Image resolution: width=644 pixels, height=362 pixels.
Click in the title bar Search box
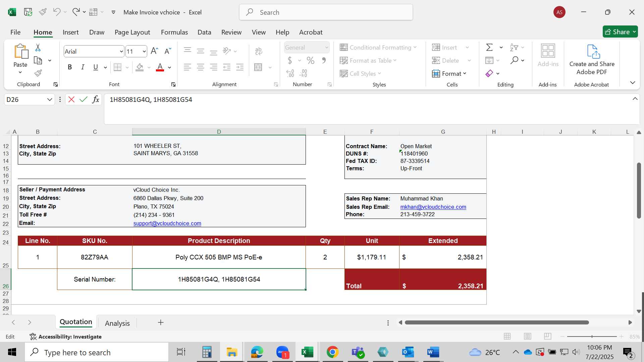pyautogui.click(x=326, y=12)
